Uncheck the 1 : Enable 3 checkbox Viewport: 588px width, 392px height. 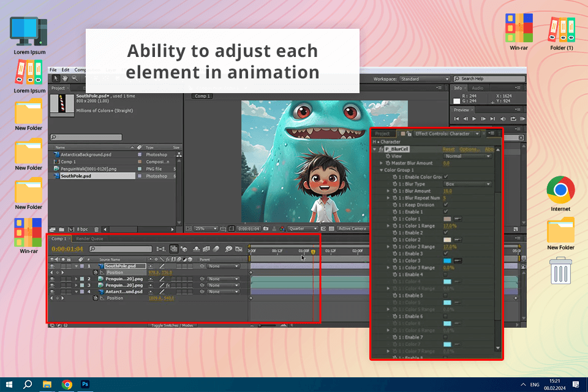click(446, 254)
